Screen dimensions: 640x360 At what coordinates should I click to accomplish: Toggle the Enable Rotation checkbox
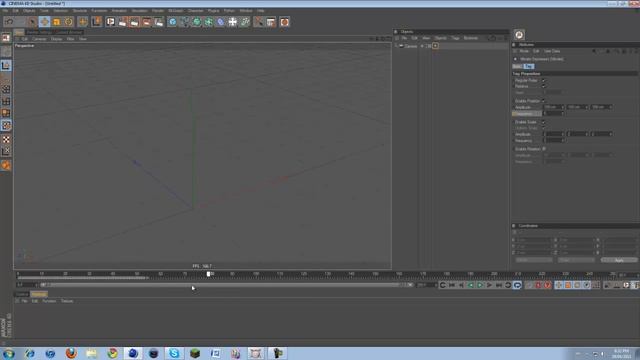544,149
